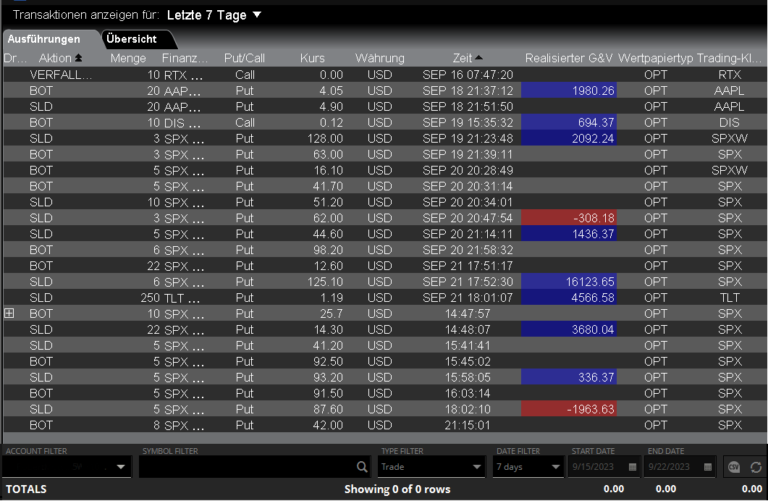The width and height of the screenshot is (768, 501).
Task: Switch to the Übersicht tab
Action: pyautogui.click(x=137, y=39)
